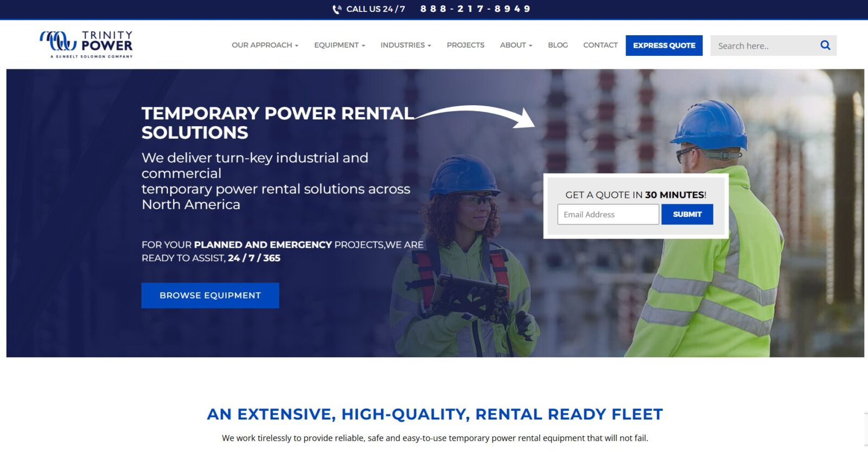Click the Browse Equipment button

210,295
